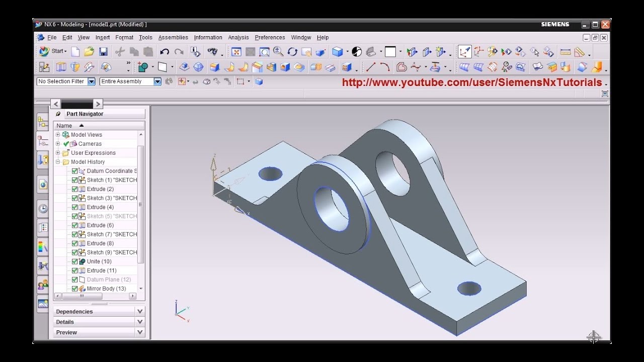Open the Format menu
The width and height of the screenshot is (644, 362).
[x=124, y=38]
